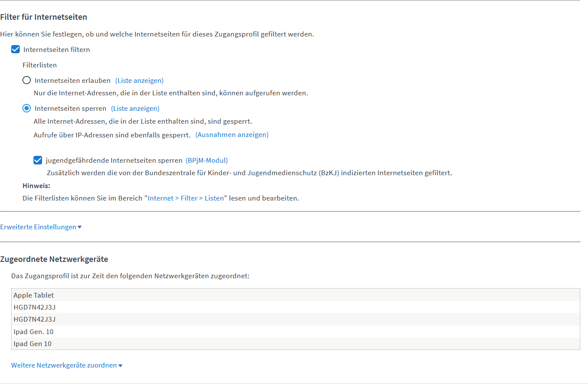Viewport: 588px width, 386px height.
Task: Show the exceptions via Ausnahmen anzeigen
Action: pyautogui.click(x=232, y=135)
